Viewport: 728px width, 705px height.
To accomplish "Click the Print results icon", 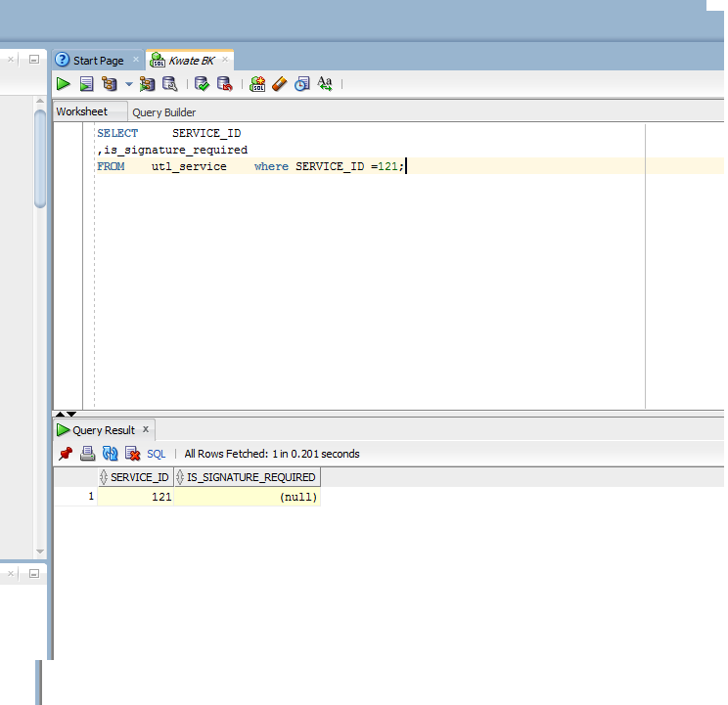I will pos(87,454).
